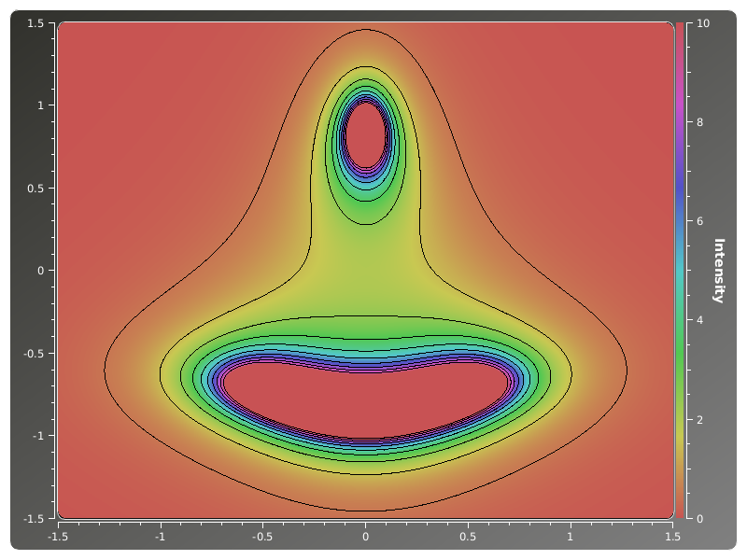The width and height of the screenshot is (747, 560).
Task: Click the y-axis tick label -0.5
Action: 34,353
